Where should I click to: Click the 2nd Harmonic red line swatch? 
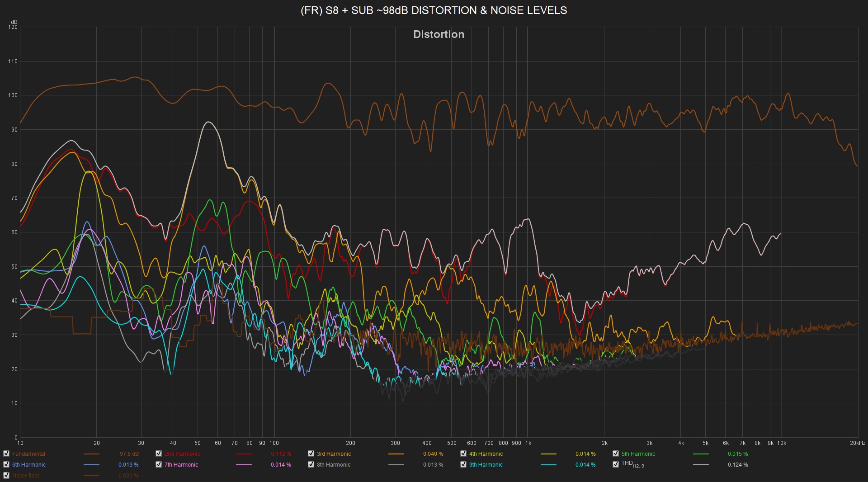tap(244, 454)
